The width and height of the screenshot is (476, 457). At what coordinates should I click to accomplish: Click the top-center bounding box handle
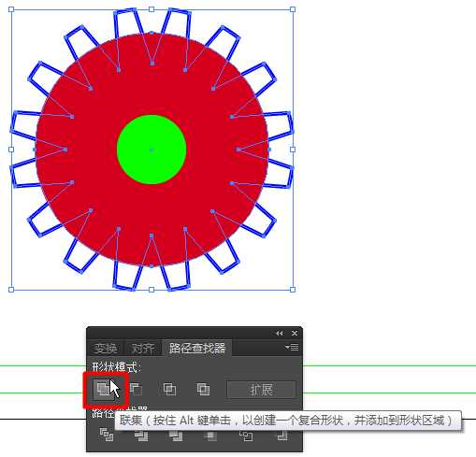point(151,9)
